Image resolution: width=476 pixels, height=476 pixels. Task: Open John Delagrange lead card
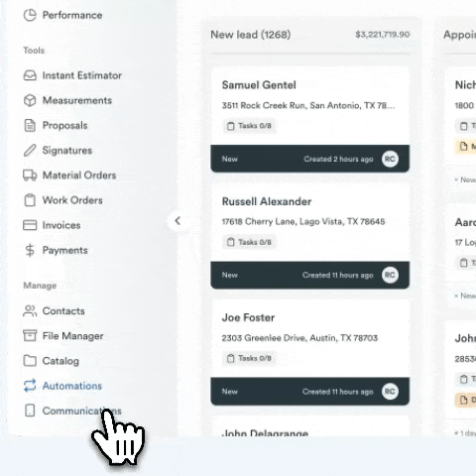(x=310, y=426)
